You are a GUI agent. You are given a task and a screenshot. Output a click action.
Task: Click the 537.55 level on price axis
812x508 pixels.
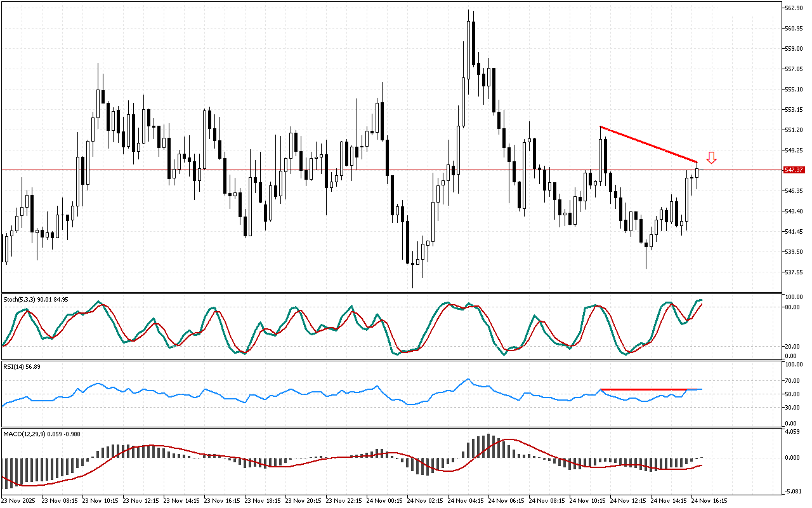point(794,272)
